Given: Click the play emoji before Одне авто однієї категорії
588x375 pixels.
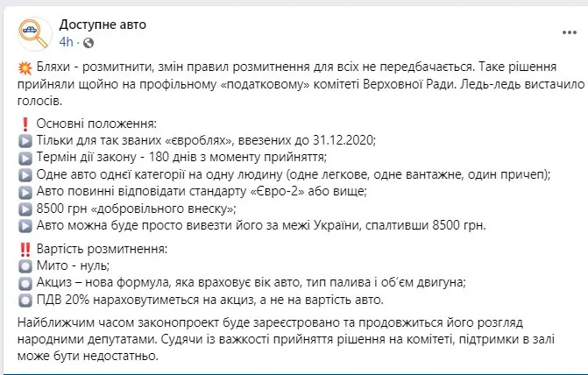Looking at the screenshot, I should coord(24,175).
